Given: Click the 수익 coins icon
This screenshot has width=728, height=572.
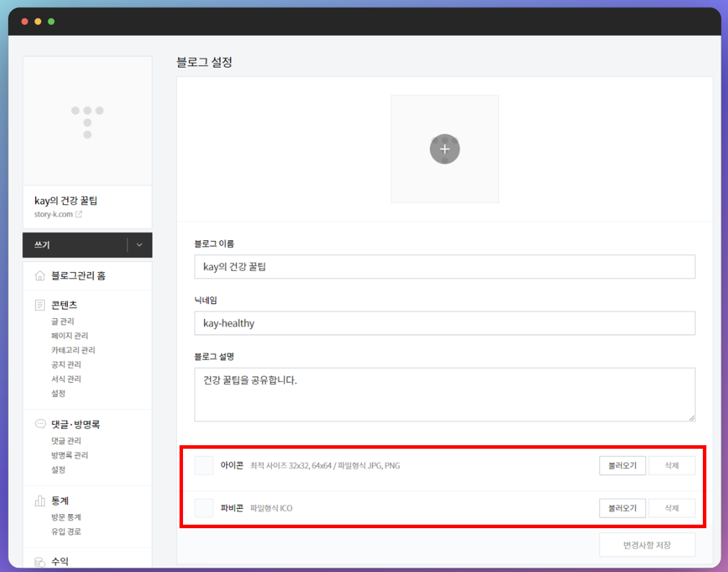Looking at the screenshot, I should (40, 562).
